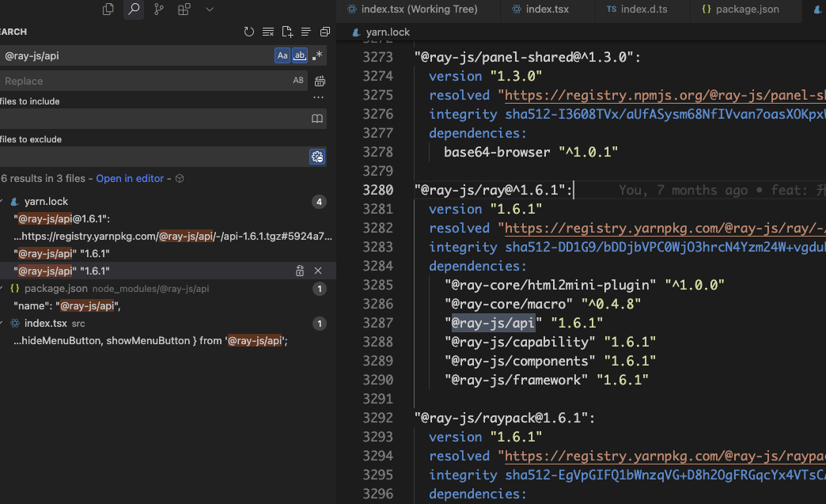The height and width of the screenshot is (504, 826).
Task: Toggle Match Case option
Action: pos(282,55)
